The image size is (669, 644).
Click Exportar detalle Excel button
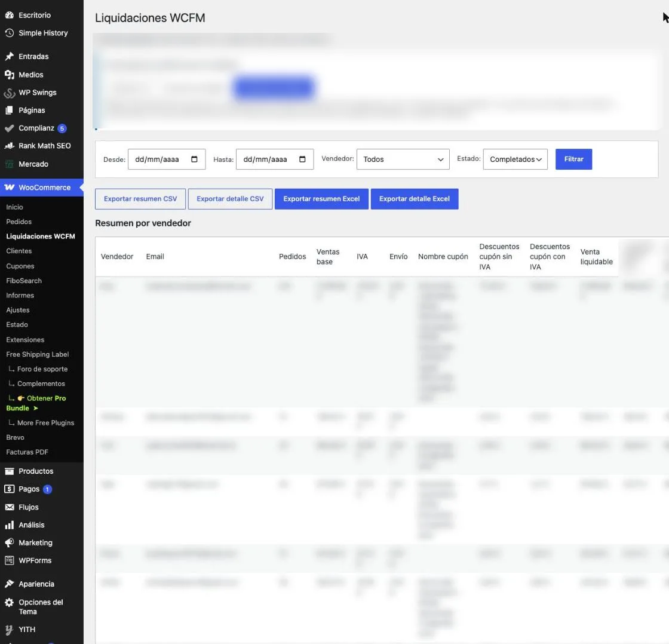pyautogui.click(x=415, y=199)
